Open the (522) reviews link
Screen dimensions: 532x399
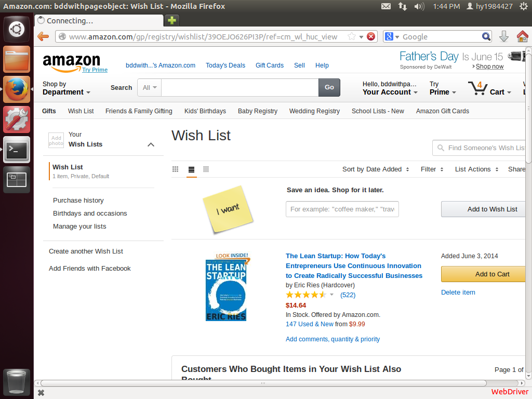coord(348,295)
